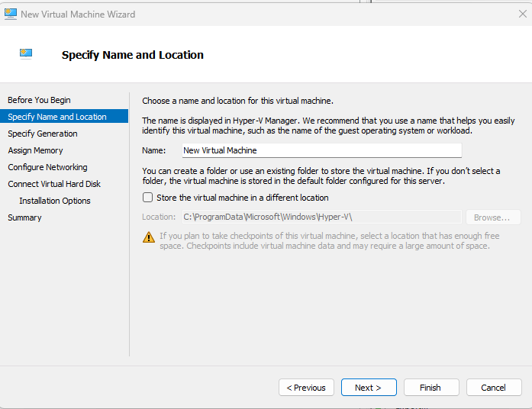
Task: Proceed with the Next button
Action: 369,388
